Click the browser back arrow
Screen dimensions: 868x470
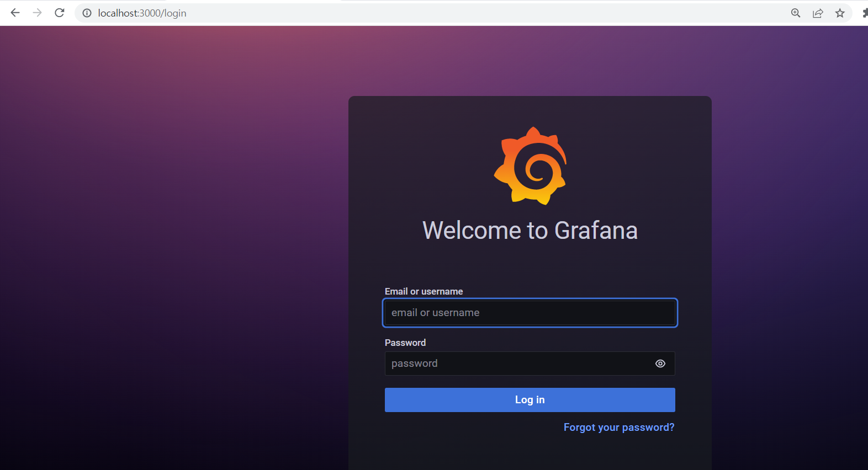(15, 13)
